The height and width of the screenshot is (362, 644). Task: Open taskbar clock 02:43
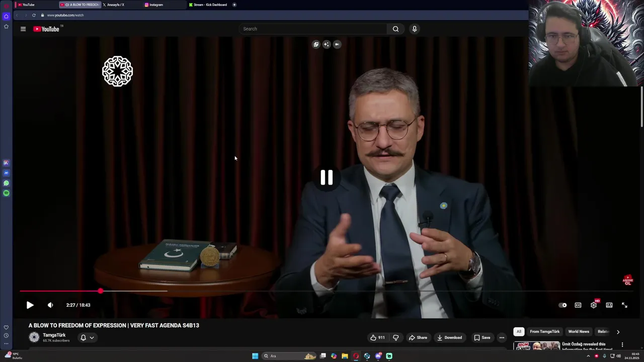point(632,356)
